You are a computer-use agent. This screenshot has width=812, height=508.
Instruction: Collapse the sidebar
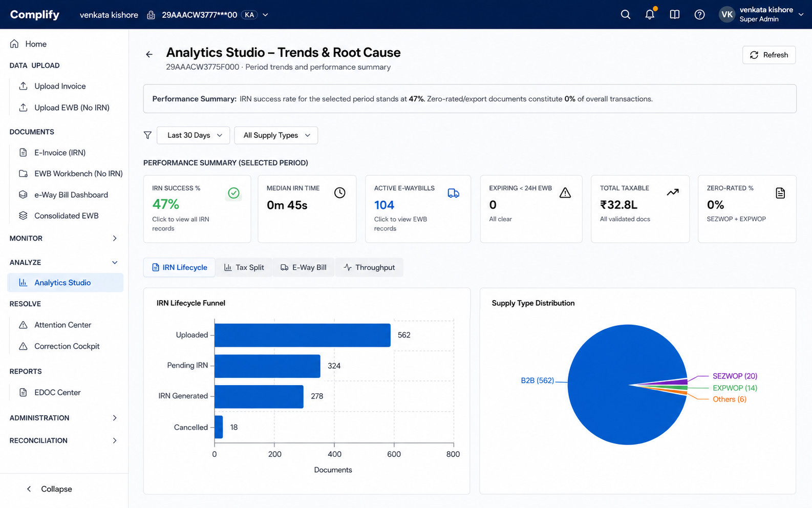[49, 489]
